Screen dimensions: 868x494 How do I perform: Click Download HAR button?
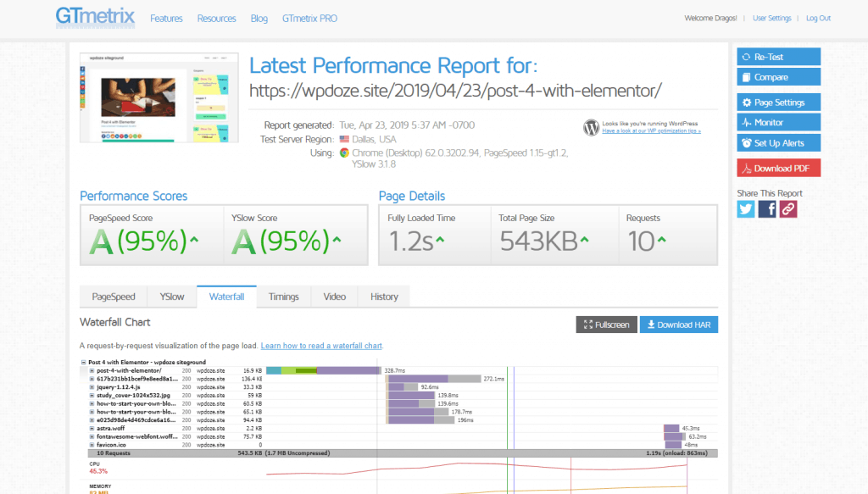[679, 325]
